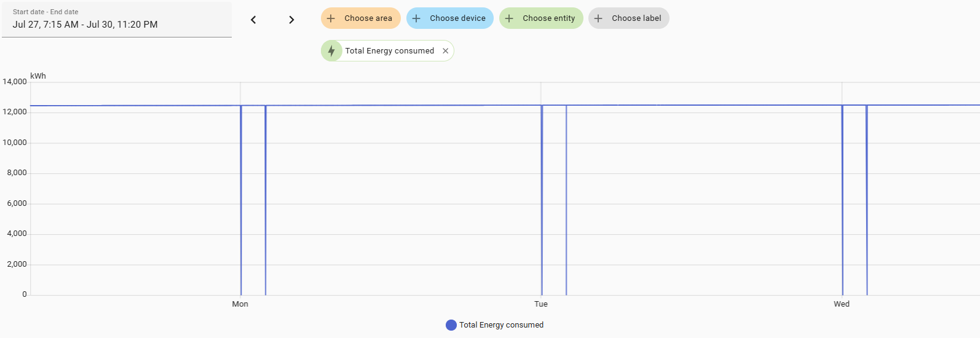Click plus icon on Choose area chip
Image resolution: width=980 pixels, height=338 pixels.
pyautogui.click(x=331, y=18)
